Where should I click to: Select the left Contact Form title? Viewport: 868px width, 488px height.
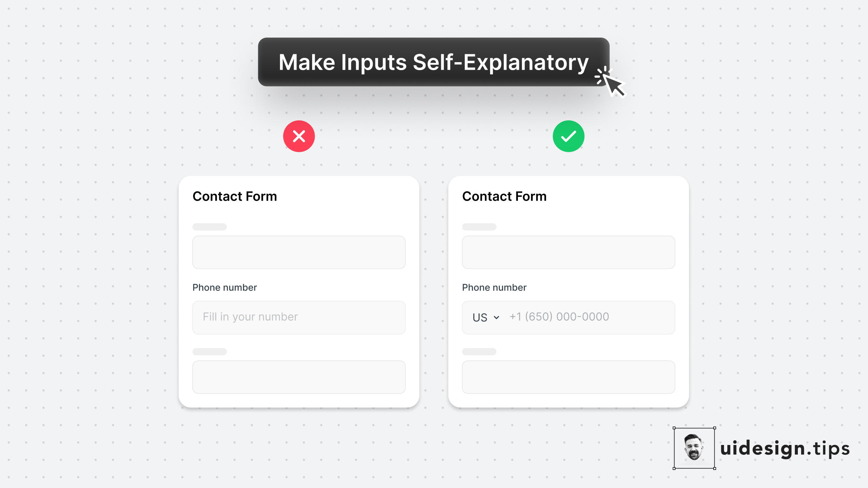(x=234, y=196)
